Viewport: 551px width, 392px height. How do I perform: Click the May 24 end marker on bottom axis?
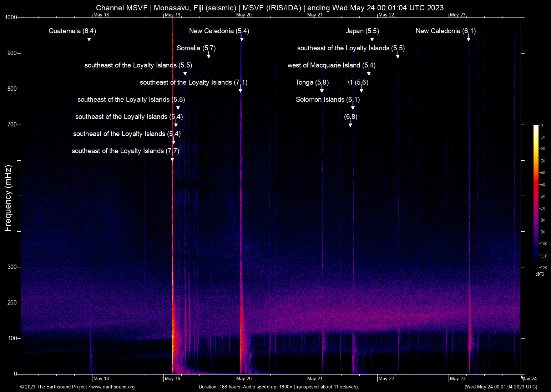[529, 378]
